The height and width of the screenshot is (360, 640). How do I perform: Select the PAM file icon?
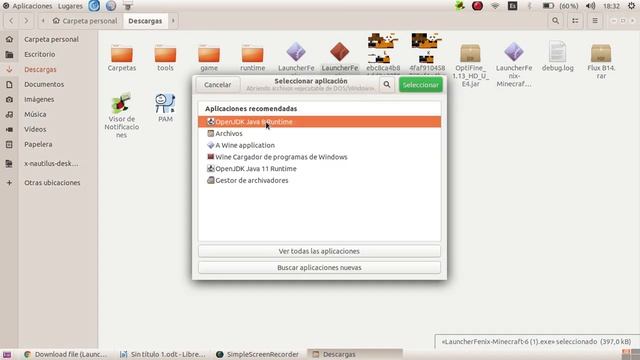165,103
